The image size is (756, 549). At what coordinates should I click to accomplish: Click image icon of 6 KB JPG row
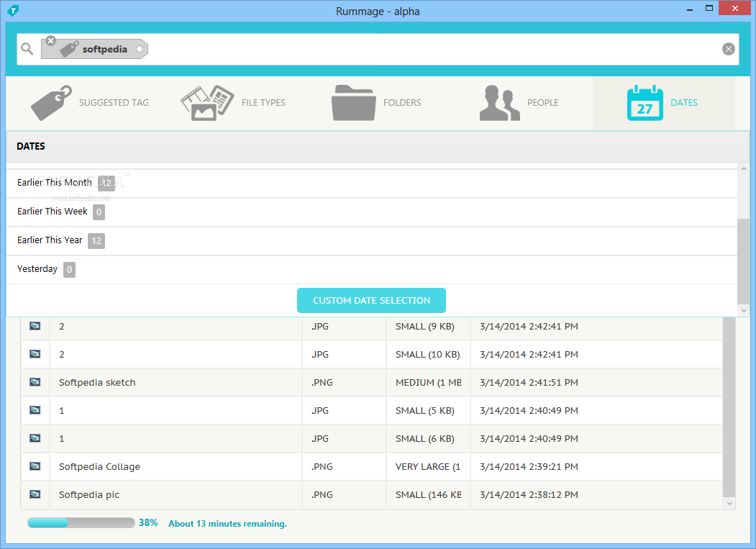[35, 438]
